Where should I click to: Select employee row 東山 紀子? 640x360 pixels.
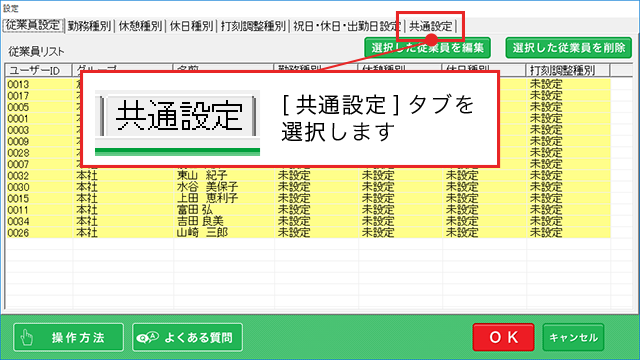click(x=308, y=176)
